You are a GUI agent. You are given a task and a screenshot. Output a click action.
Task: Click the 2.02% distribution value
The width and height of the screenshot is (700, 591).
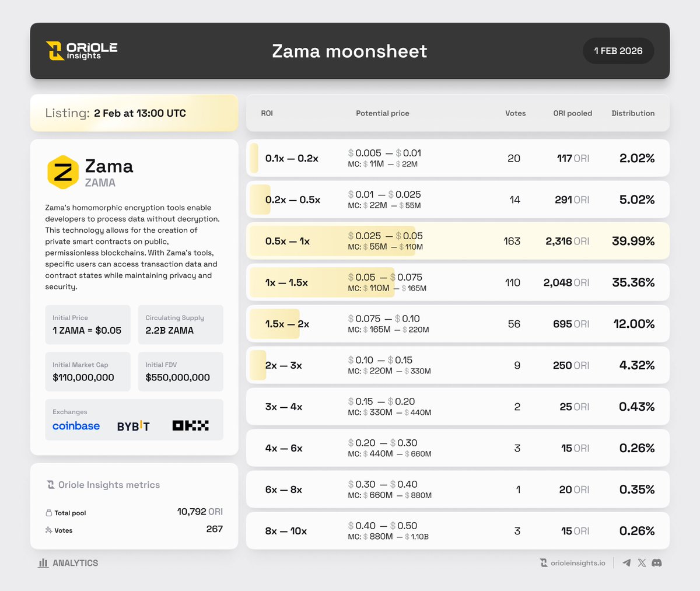[637, 158]
